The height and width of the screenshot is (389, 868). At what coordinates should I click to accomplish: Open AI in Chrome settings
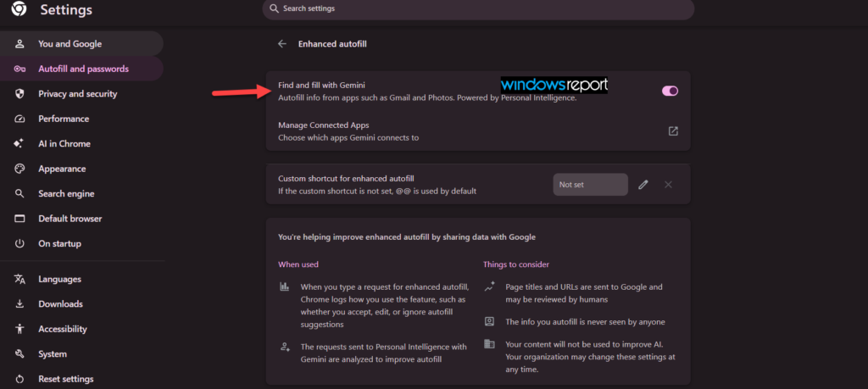point(81,144)
